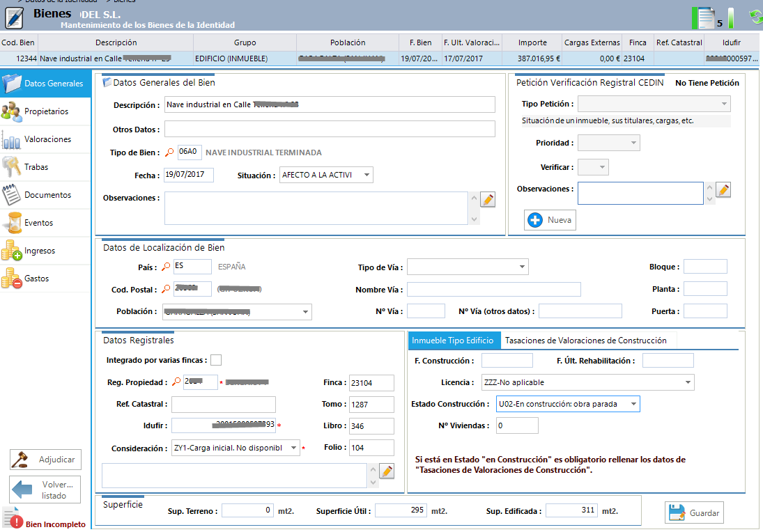
Task: Click the Descripción input field
Action: click(x=330, y=104)
